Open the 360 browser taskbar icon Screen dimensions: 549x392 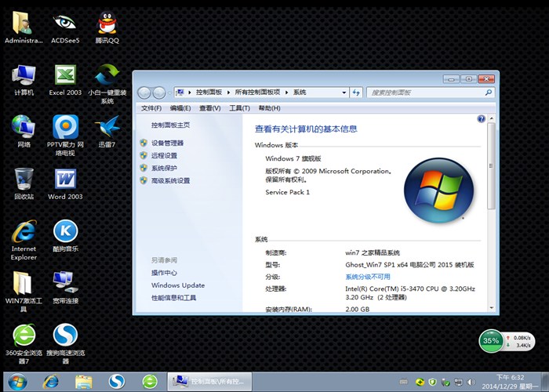tap(150, 382)
